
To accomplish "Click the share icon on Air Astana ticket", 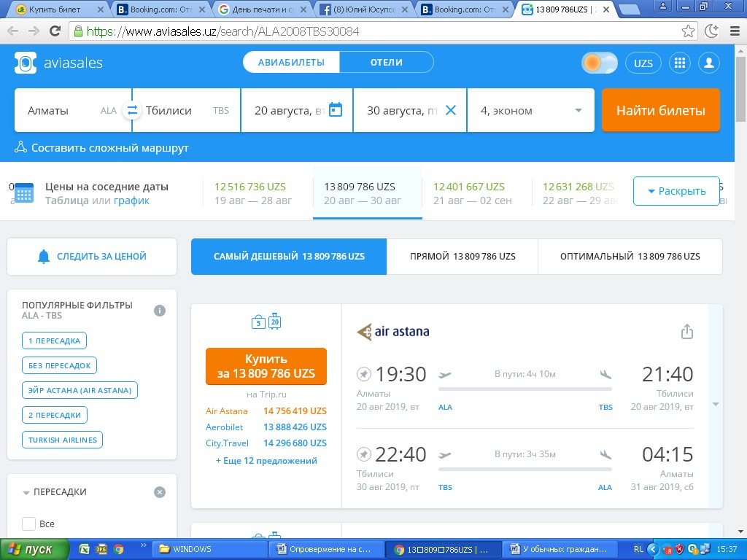I will pos(686,332).
